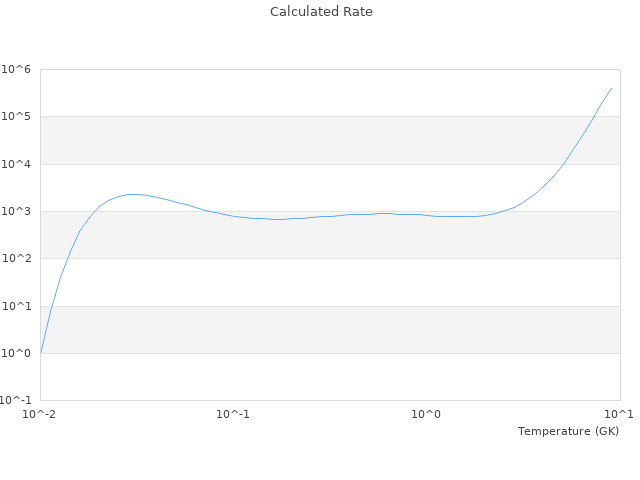Image resolution: width=640 pixels, height=480 pixels.
Task: Click the 10^-2 label on the x-axis
Action: pos(40,414)
